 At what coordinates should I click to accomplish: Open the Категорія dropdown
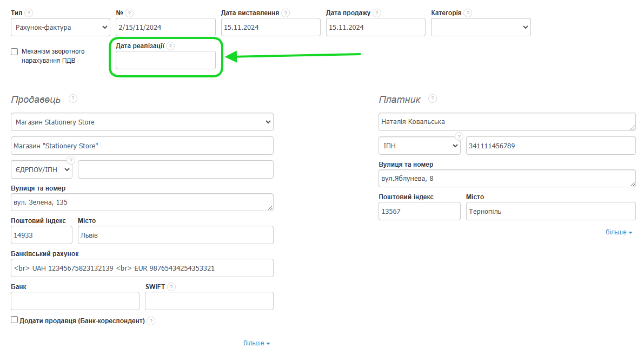(x=481, y=27)
